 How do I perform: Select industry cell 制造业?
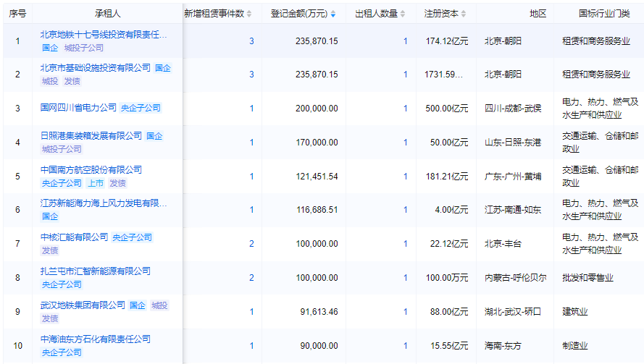[575, 346]
